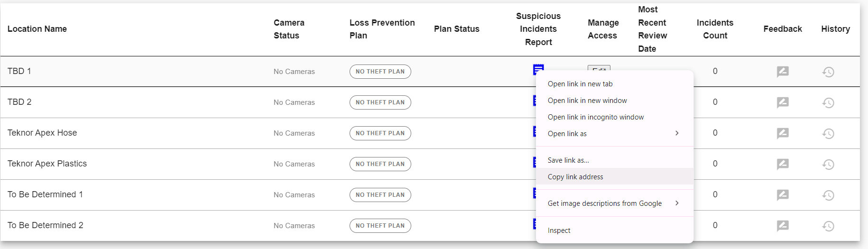Open suspicious incidents report for TBD 1
The image size is (868, 249).
tap(538, 69)
